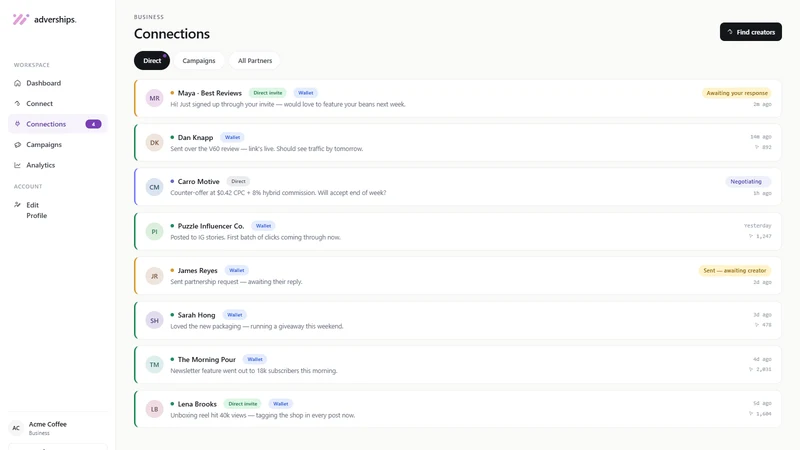
Task: Click the Edit Profile icon
Action: 17,205
